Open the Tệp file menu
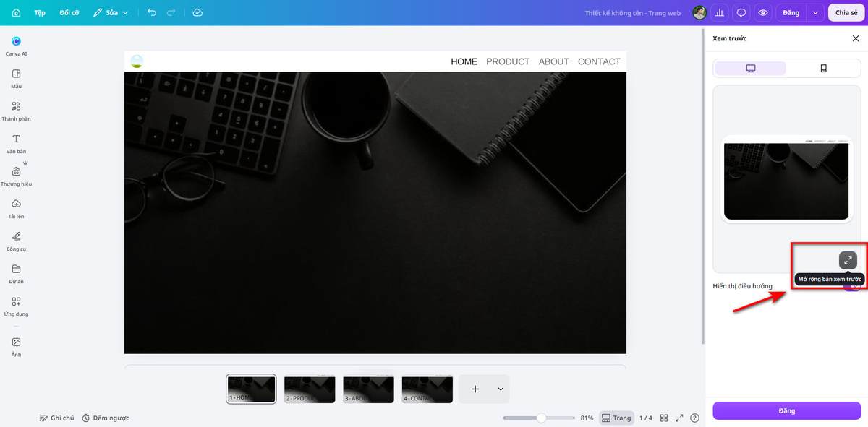This screenshot has height=427, width=868. [x=40, y=13]
